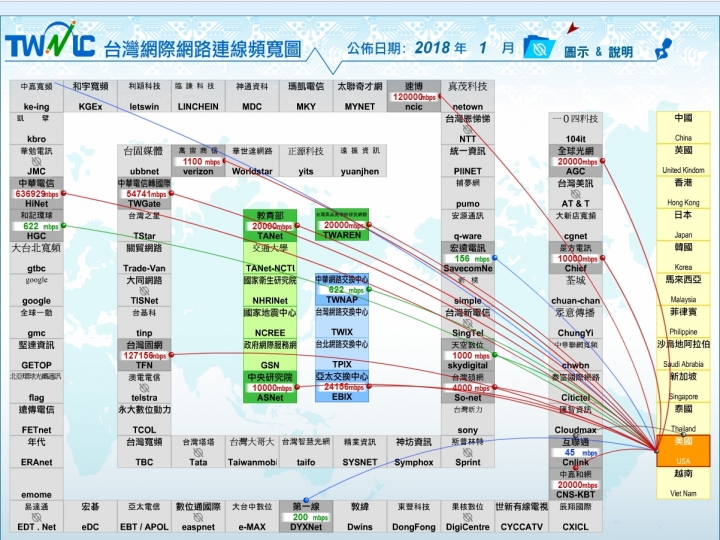The image size is (720, 540).
Task: Click the ncic 120000mbps bandwidth value
Action: (414, 97)
